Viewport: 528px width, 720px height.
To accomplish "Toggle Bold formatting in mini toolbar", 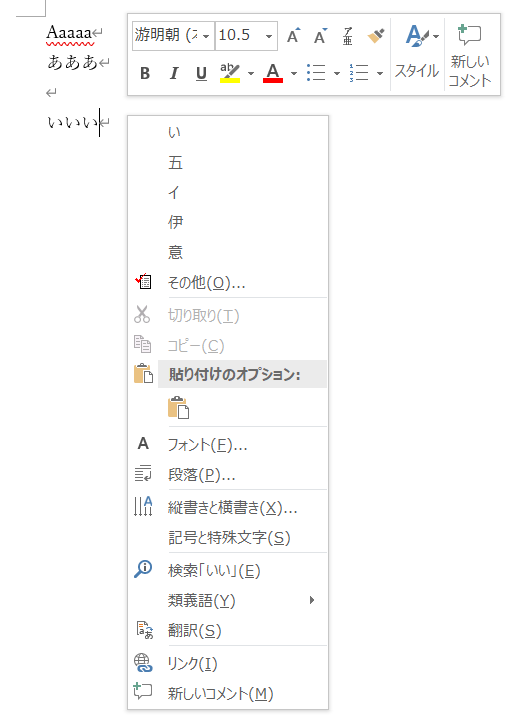I will tap(145, 73).
